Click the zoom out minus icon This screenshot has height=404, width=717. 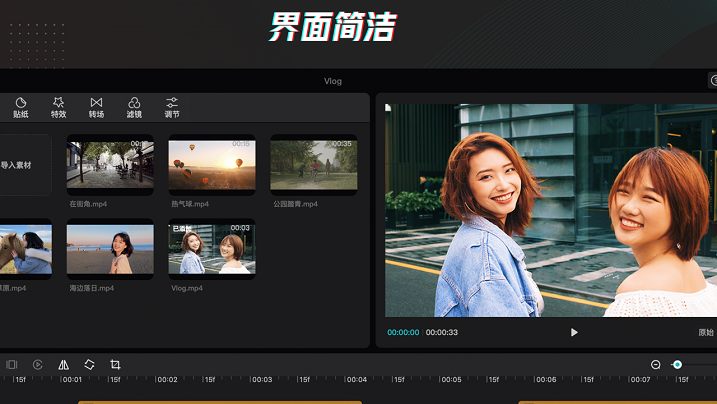(x=656, y=365)
